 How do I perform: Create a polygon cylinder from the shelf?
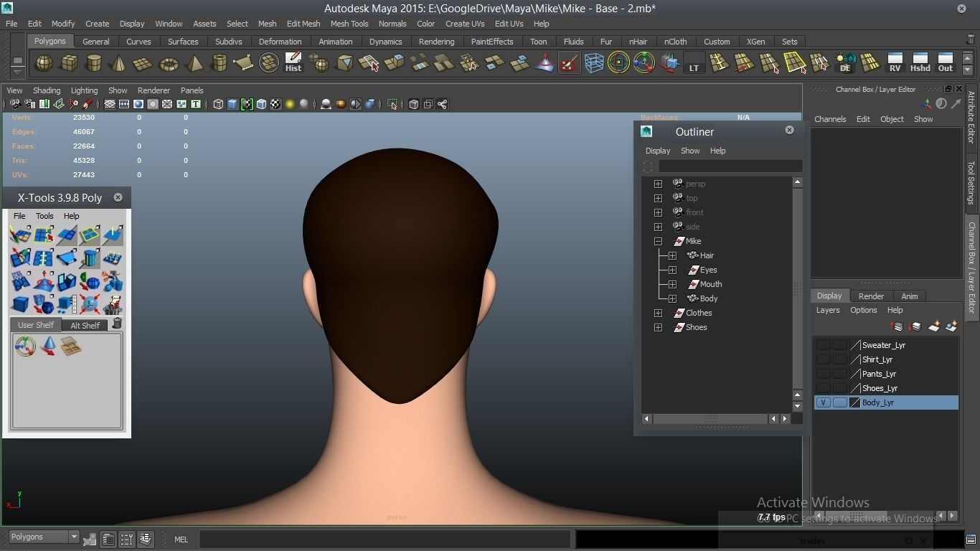tap(93, 63)
